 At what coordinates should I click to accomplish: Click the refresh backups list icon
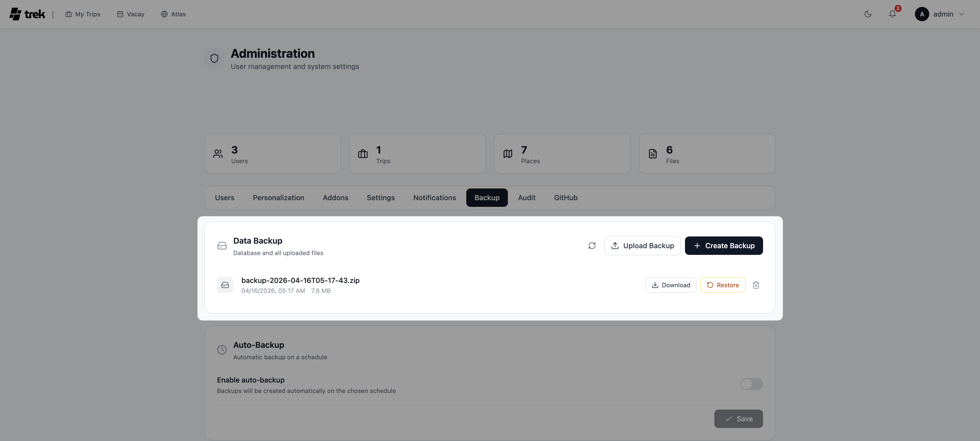pyautogui.click(x=592, y=246)
